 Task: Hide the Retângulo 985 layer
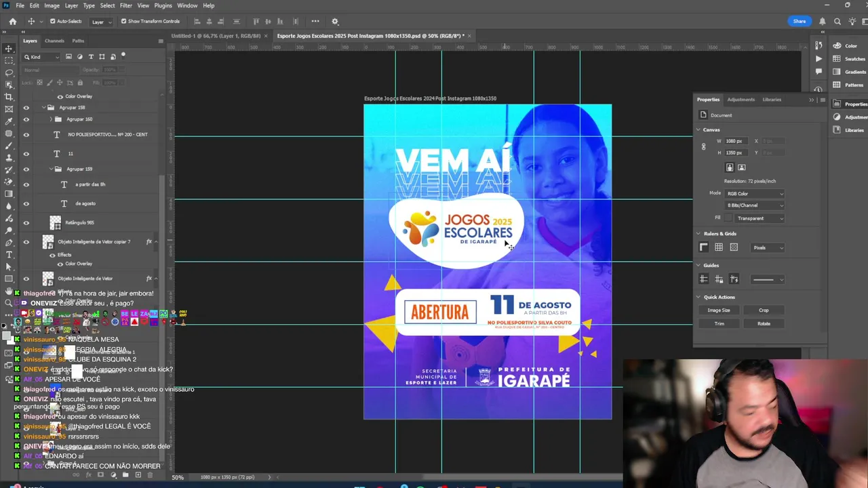(26, 222)
